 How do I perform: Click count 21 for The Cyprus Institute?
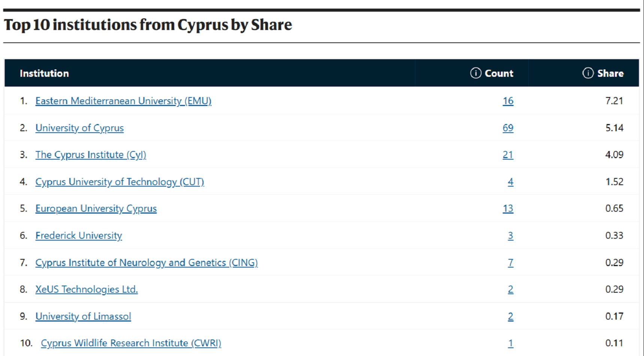[508, 155]
